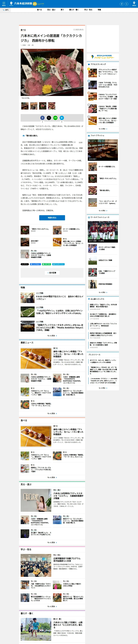Share article via round Facebook icon
The width and height of the screenshot is (138, 644).
tap(42, 118)
